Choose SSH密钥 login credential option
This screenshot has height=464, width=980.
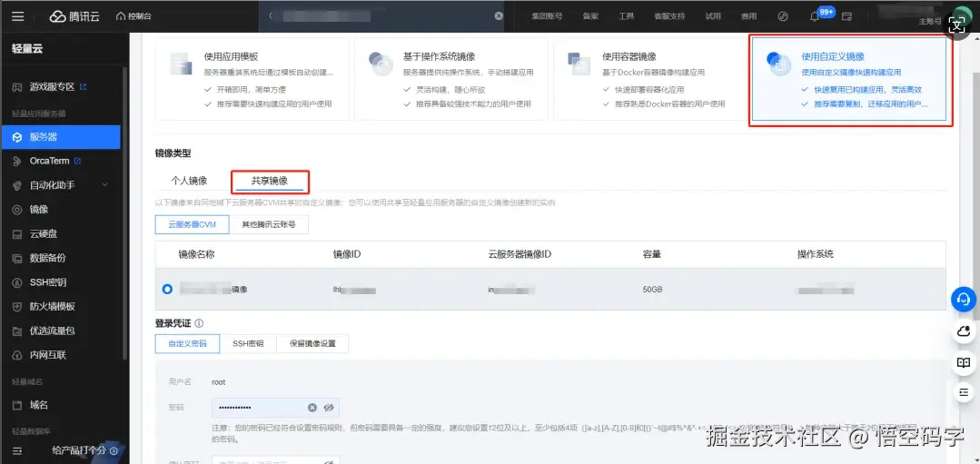pos(248,343)
